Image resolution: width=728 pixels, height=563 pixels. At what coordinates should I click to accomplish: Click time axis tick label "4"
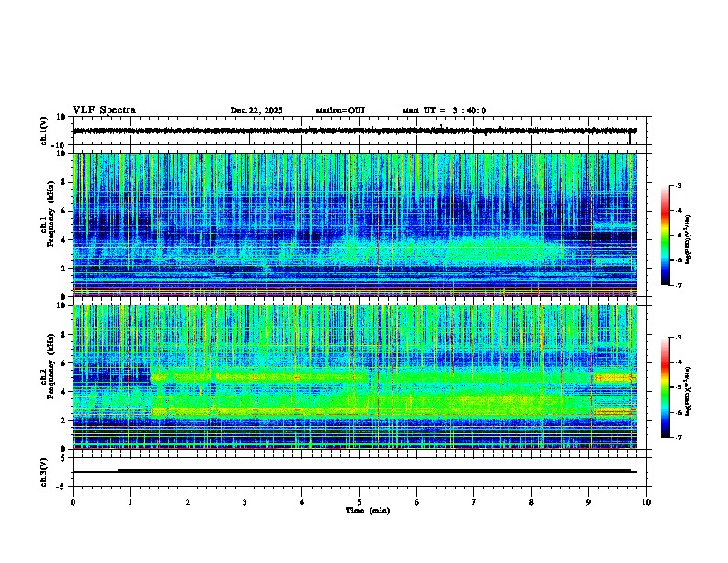(302, 502)
